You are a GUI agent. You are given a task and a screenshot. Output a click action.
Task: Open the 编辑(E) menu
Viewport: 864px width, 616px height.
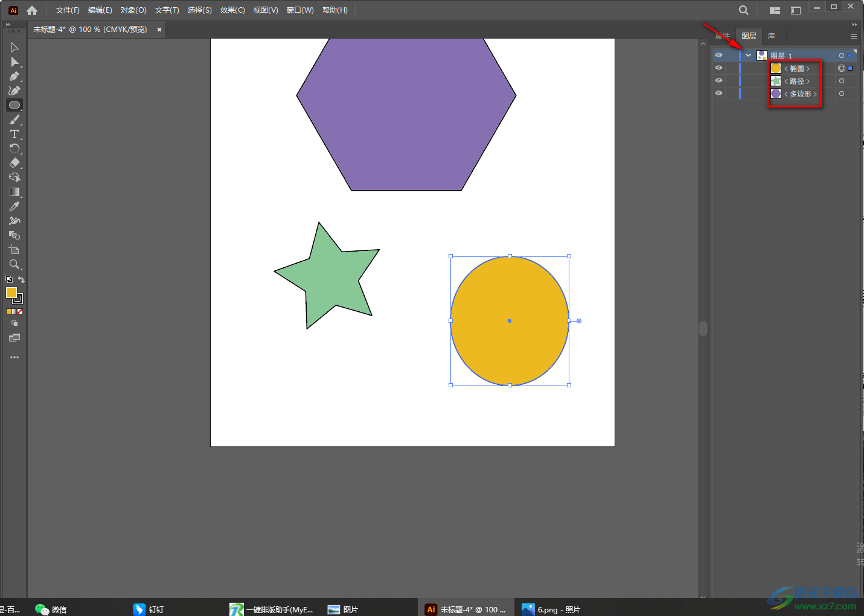click(100, 10)
